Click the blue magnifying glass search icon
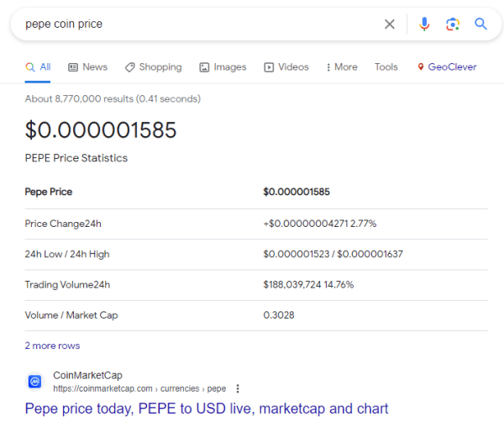 481,24
